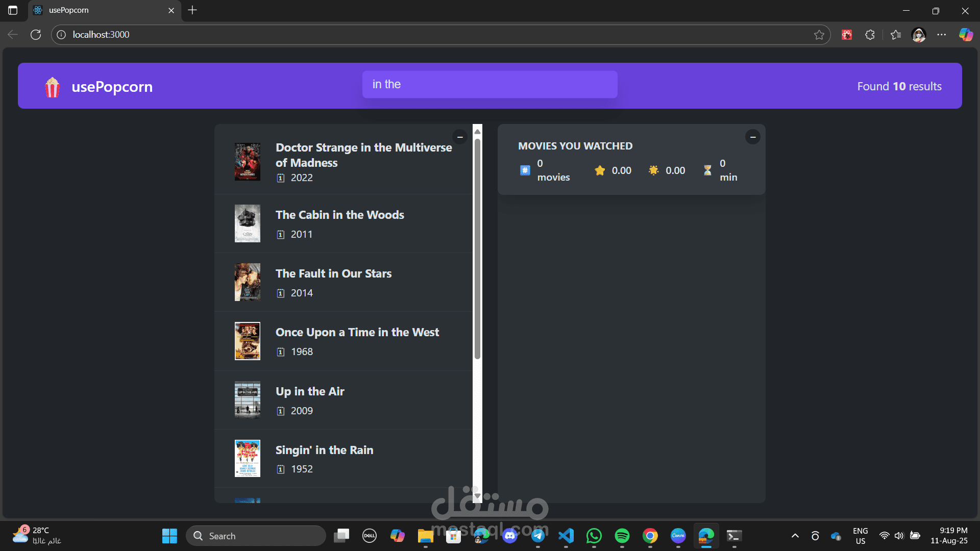Open the Favorites list icon

[896, 35]
